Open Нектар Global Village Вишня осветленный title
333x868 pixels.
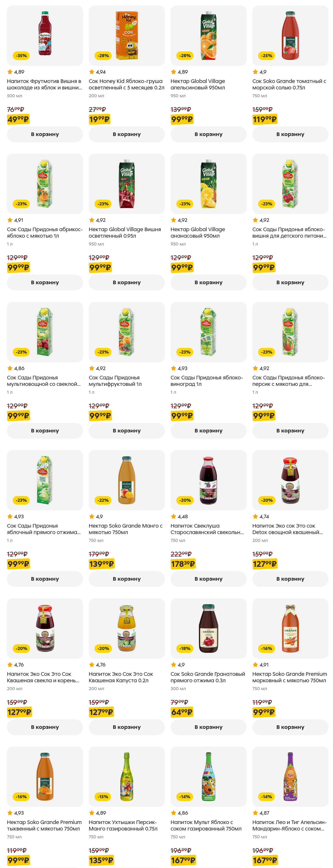coord(125,233)
